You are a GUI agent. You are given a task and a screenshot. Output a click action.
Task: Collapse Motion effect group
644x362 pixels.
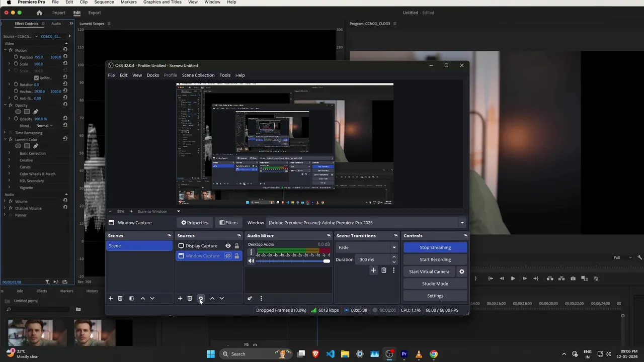5,50
